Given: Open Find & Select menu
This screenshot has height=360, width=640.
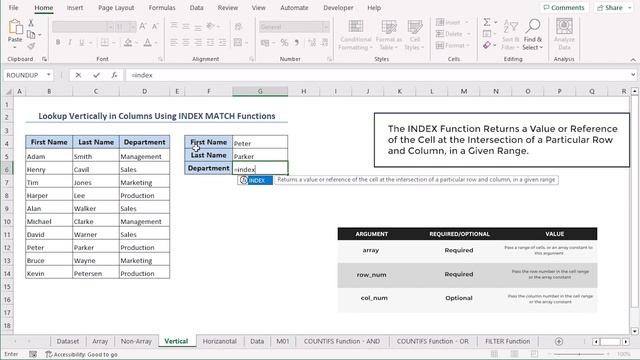Looking at the screenshot, I should [533, 35].
